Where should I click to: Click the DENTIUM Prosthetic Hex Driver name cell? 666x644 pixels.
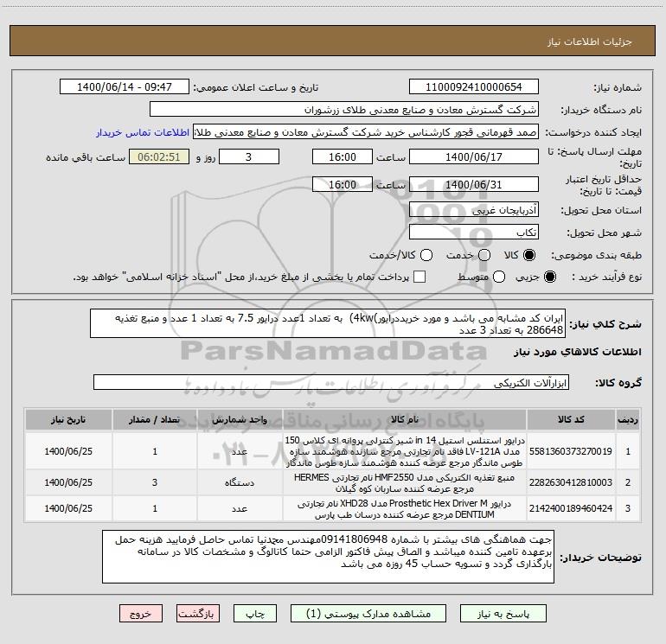pos(405,508)
